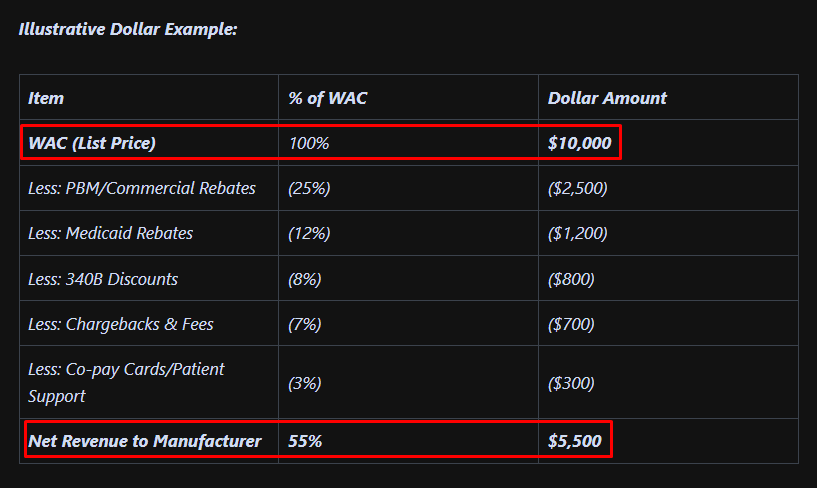Click the "Less: Co-pay Cards/Patient Support" cell
The height and width of the screenshot is (488, 817).
pyautogui.click(x=126, y=382)
